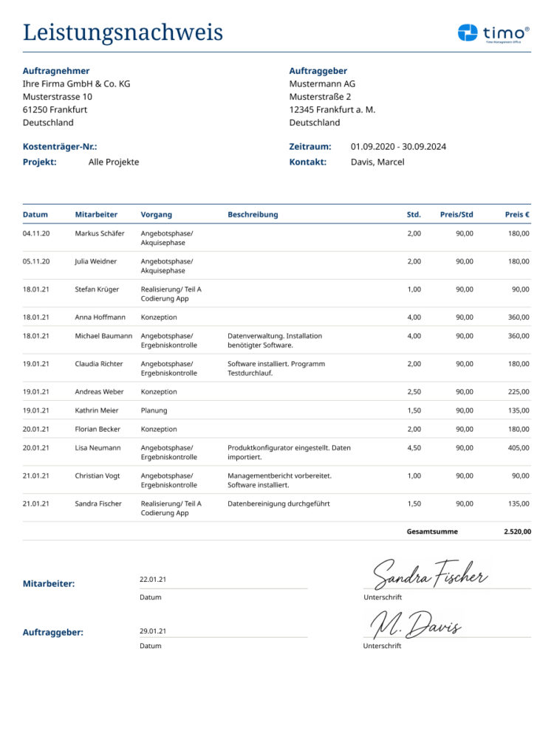Screen dimensions: 554x756
Task: Click the Sandra Fischer handwritten signature
Action: tap(430, 574)
